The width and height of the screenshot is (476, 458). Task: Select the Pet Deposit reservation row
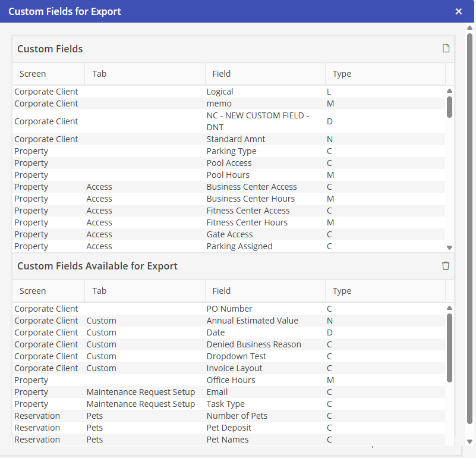(x=228, y=428)
